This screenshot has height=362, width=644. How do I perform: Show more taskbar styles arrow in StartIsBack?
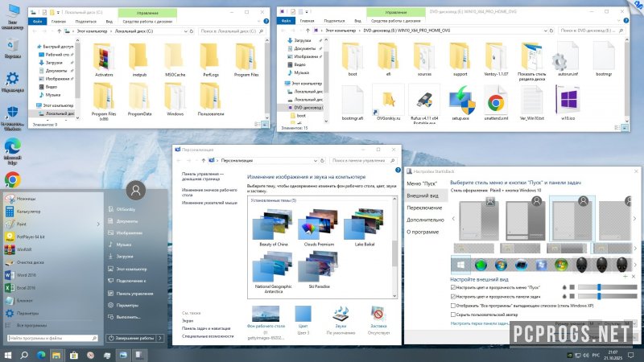tap(635, 248)
